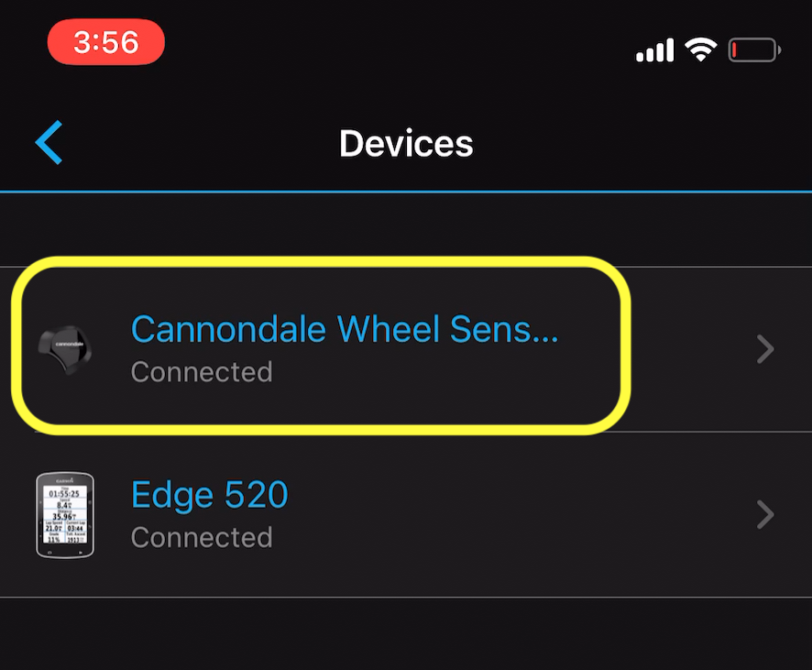Image resolution: width=812 pixels, height=670 pixels.
Task: Click the Wi-Fi icon in status bar
Action: [x=701, y=49]
